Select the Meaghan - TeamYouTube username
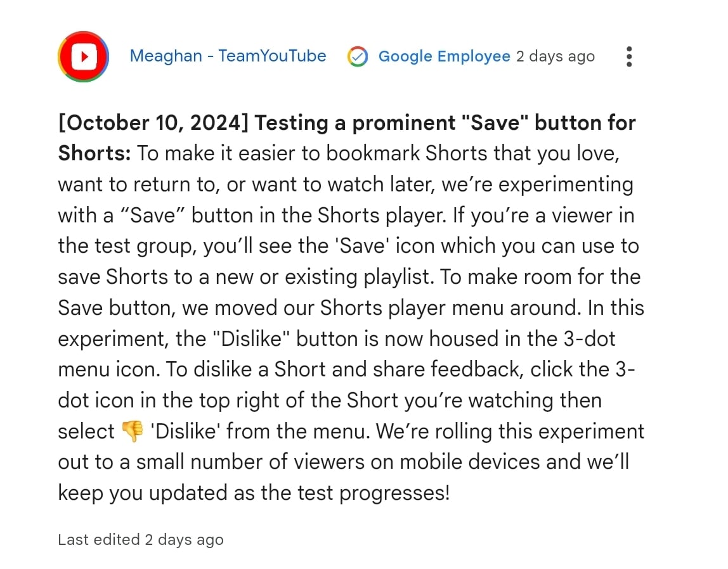Screen dimensions: 728x569 coord(228,56)
